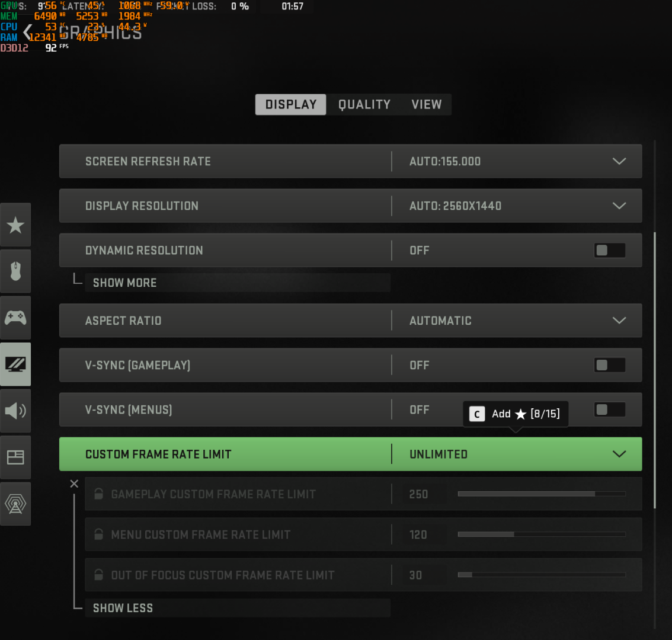Click the V-Sync (Gameplay) label
Image resolution: width=672 pixels, height=640 pixels.
pyautogui.click(x=137, y=365)
